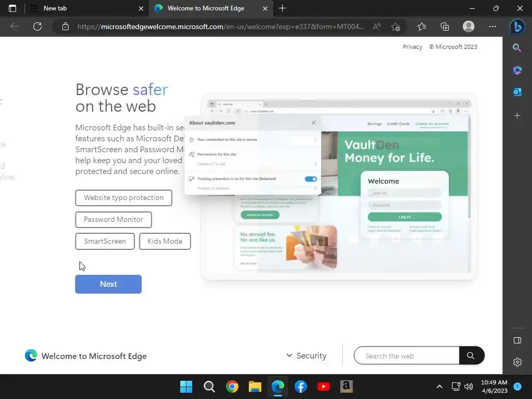Viewport: 532px width, 399px height.
Task: Open a new tab with plus button
Action: (282, 8)
